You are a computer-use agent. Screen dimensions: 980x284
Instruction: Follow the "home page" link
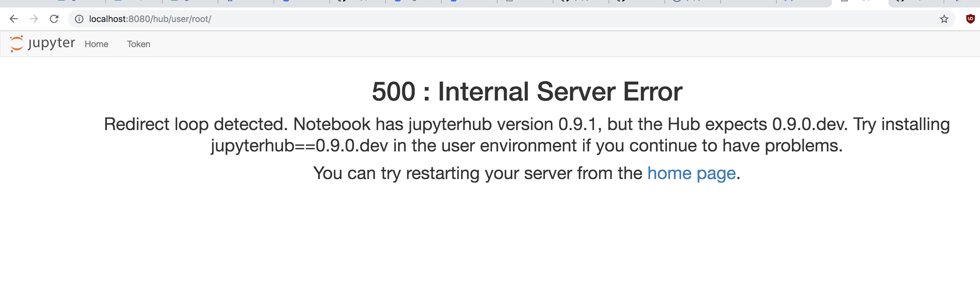tap(692, 173)
